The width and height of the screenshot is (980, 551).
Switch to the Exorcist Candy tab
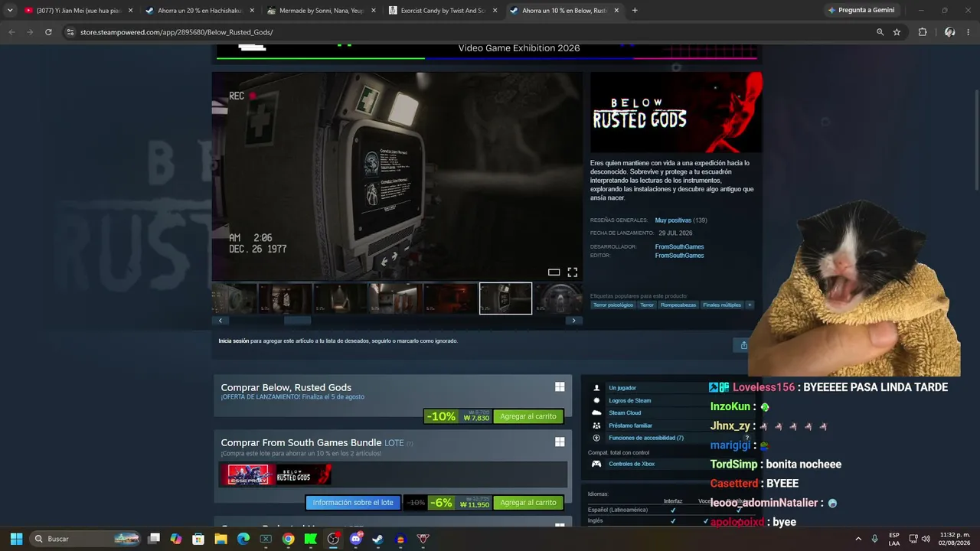click(x=441, y=11)
